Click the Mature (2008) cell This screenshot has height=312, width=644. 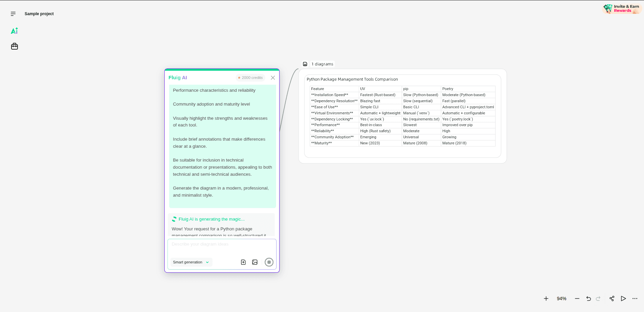421,143
